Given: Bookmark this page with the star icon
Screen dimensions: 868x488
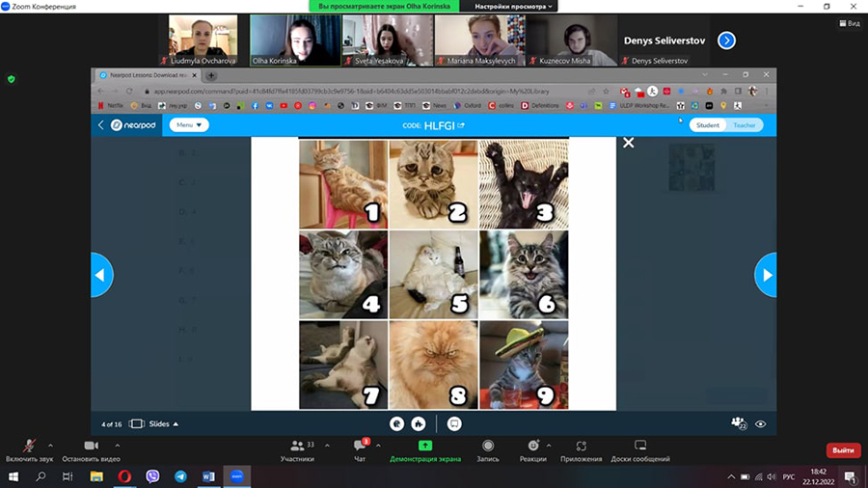Looking at the screenshot, I should pos(607,92).
